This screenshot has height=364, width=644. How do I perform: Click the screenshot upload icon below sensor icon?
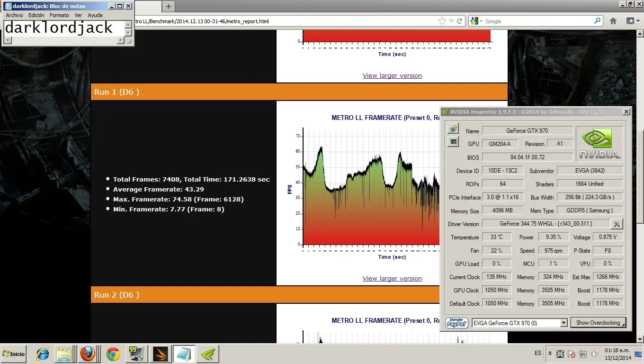pos(454,141)
